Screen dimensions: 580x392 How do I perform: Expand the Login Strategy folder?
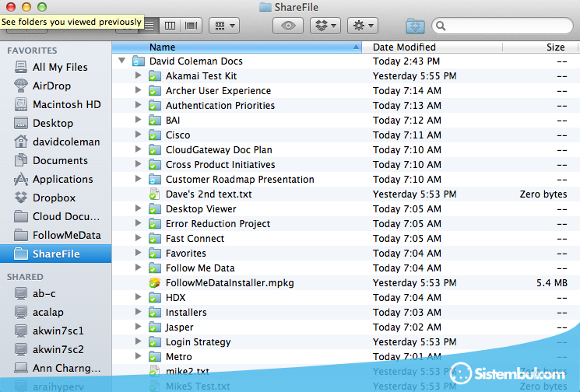point(138,341)
